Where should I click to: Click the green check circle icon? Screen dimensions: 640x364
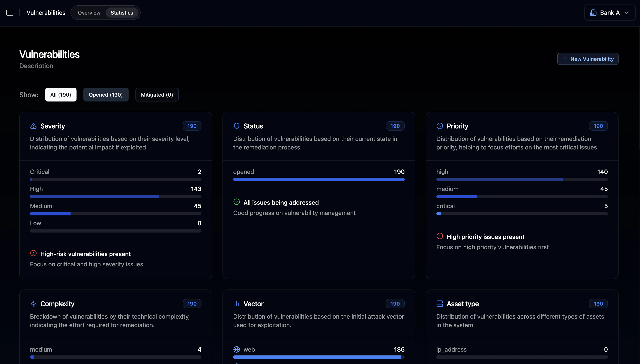236,202
